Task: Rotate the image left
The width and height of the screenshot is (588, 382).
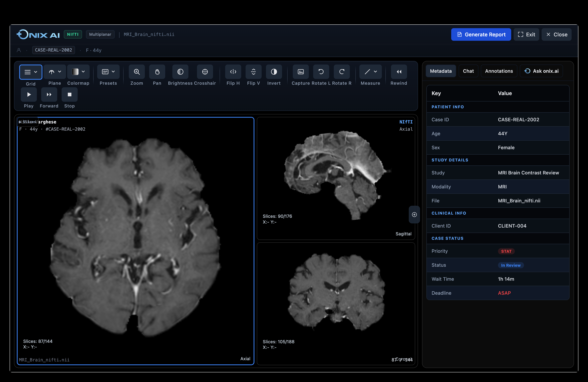Action: [321, 72]
